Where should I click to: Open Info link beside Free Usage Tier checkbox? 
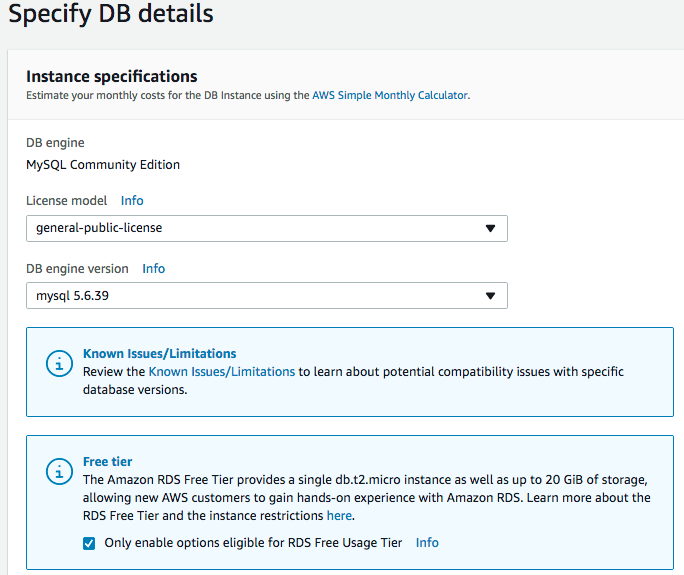(x=427, y=543)
